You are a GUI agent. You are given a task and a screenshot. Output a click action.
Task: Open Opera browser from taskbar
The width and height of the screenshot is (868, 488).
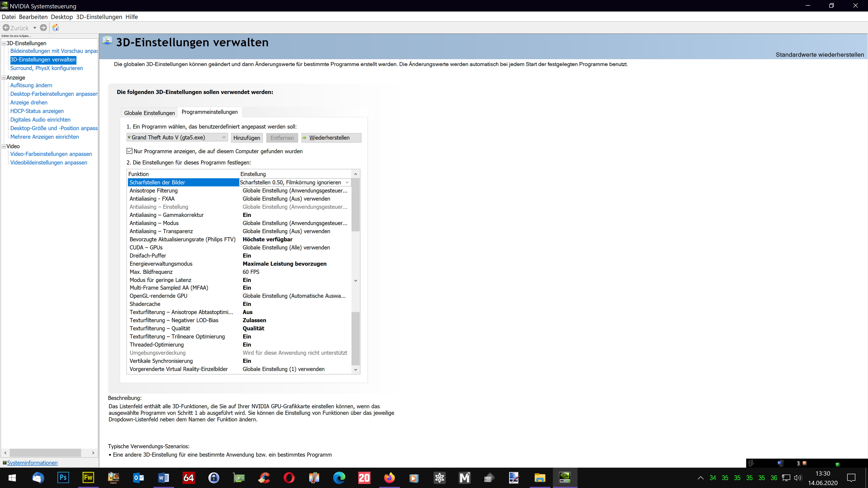tap(289, 478)
